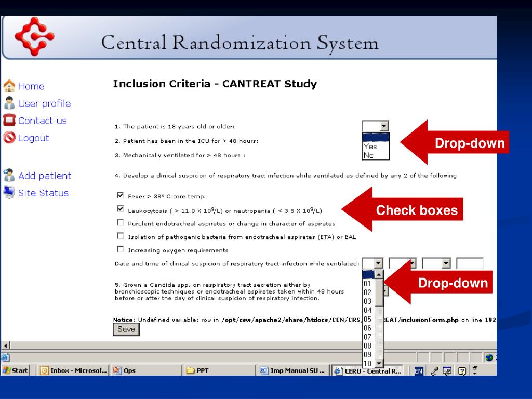Open the patient is 18 years old dropdown
The image size is (532, 399).
[x=375, y=126]
